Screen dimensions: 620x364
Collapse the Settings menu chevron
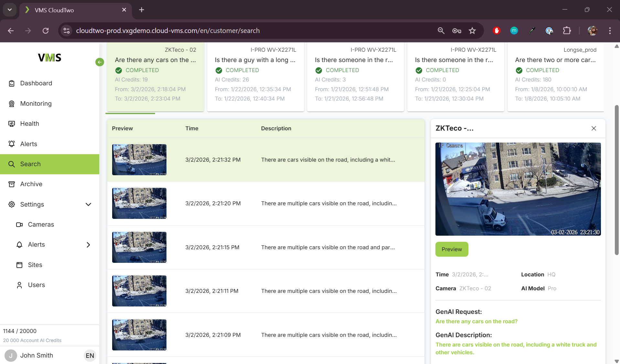pyautogui.click(x=88, y=204)
